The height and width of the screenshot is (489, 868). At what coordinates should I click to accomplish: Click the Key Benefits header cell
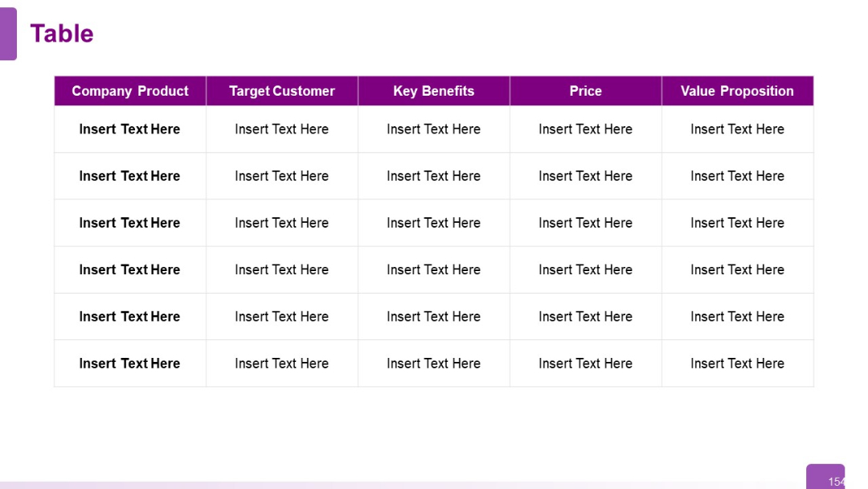point(434,91)
